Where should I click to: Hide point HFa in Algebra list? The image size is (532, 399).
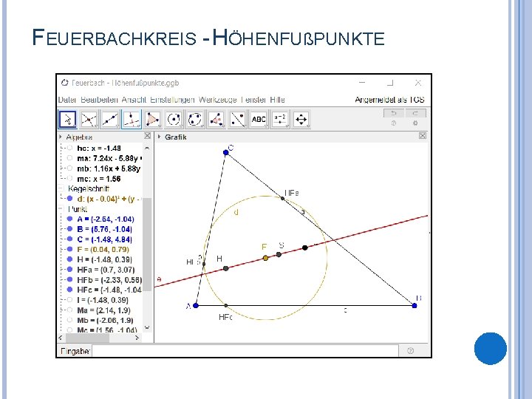click(x=69, y=270)
